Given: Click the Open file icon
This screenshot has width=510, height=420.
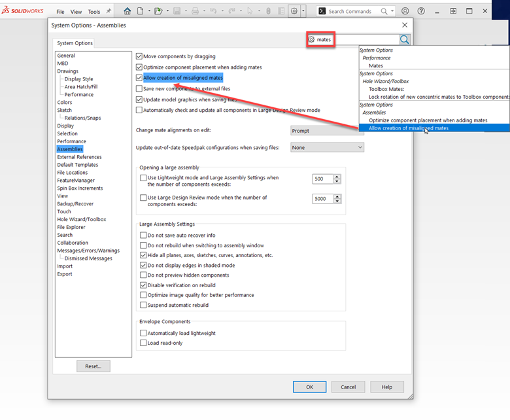Looking at the screenshot, I should coord(158,11).
